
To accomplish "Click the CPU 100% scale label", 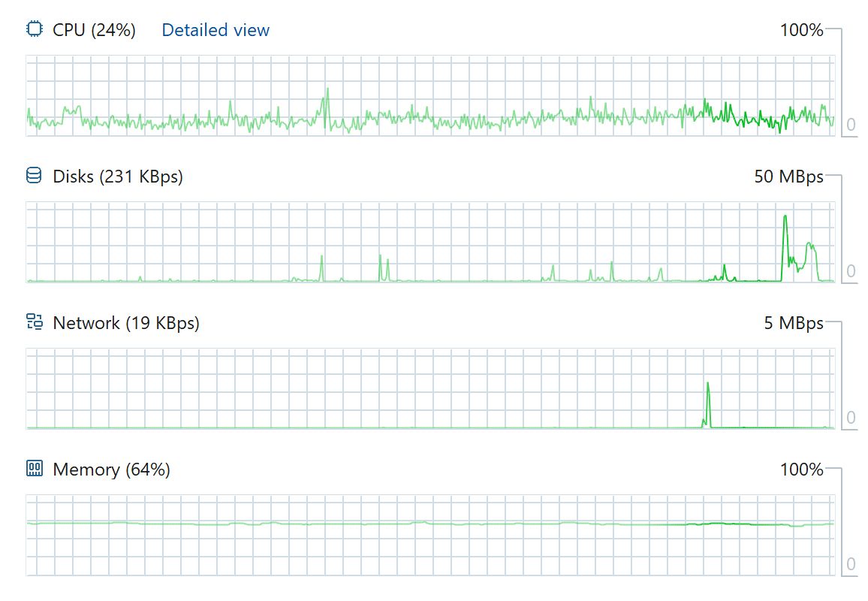I will [x=802, y=30].
